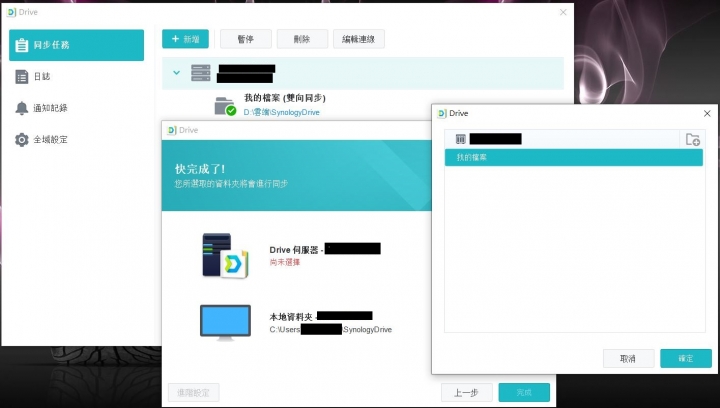720x408 pixels.
Task: Click the 编輯連線 button
Action: tap(359, 39)
